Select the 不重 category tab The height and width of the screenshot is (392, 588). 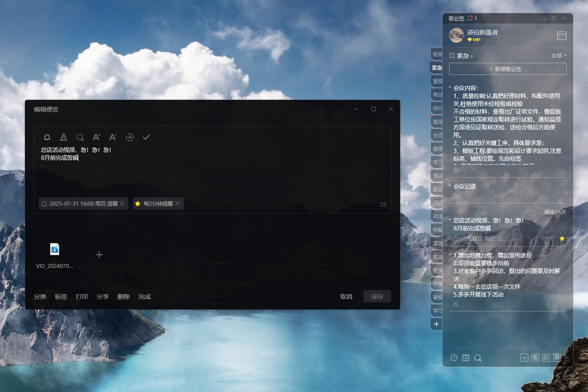437,284
